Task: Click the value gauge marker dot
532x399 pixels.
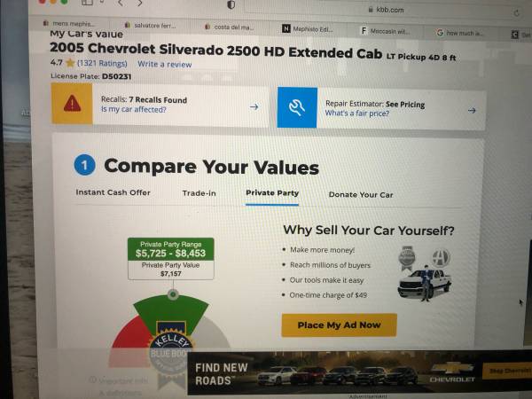Action: (x=173, y=294)
